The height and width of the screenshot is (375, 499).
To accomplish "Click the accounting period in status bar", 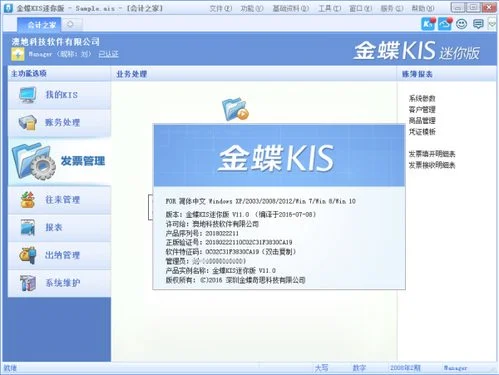I will tap(405, 368).
